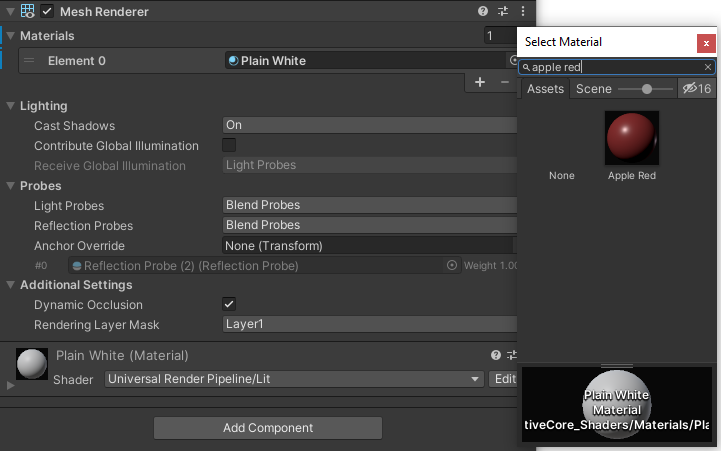Open Mesh Renderer preset selector icon
The width and height of the screenshot is (721, 451).
(503, 11)
